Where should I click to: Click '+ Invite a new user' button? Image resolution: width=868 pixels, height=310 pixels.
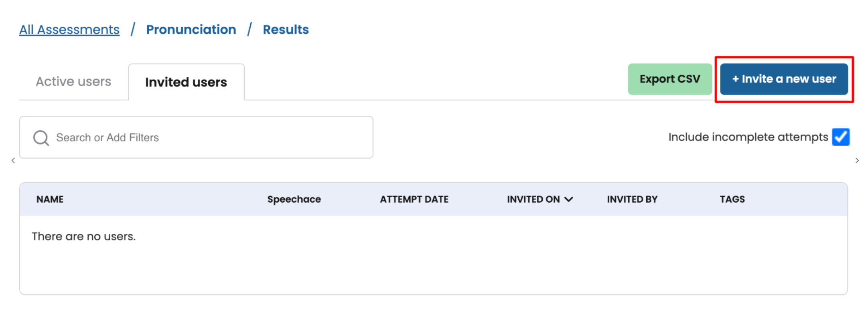click(x=784, y=79)
